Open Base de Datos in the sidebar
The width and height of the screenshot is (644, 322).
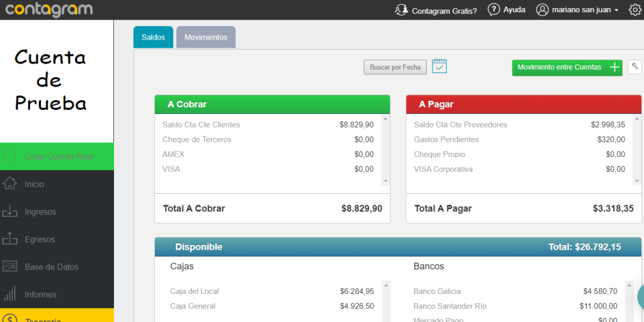(x=57, y=266)
